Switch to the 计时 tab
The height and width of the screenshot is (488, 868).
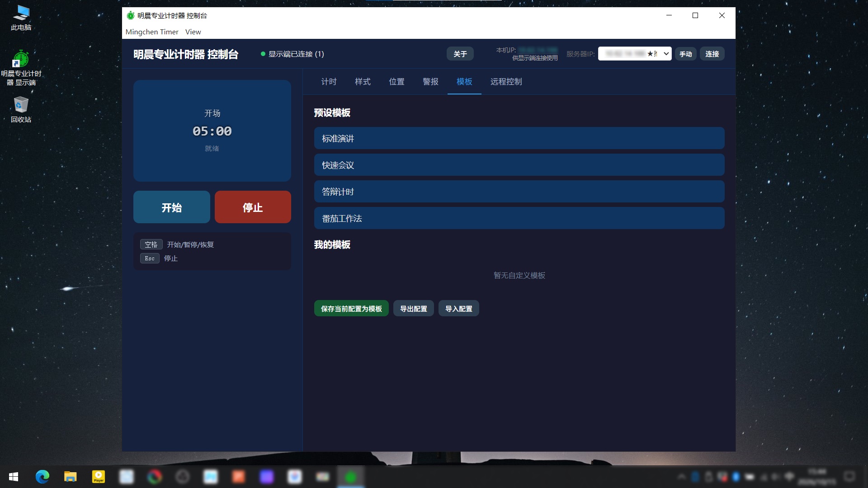329,81
